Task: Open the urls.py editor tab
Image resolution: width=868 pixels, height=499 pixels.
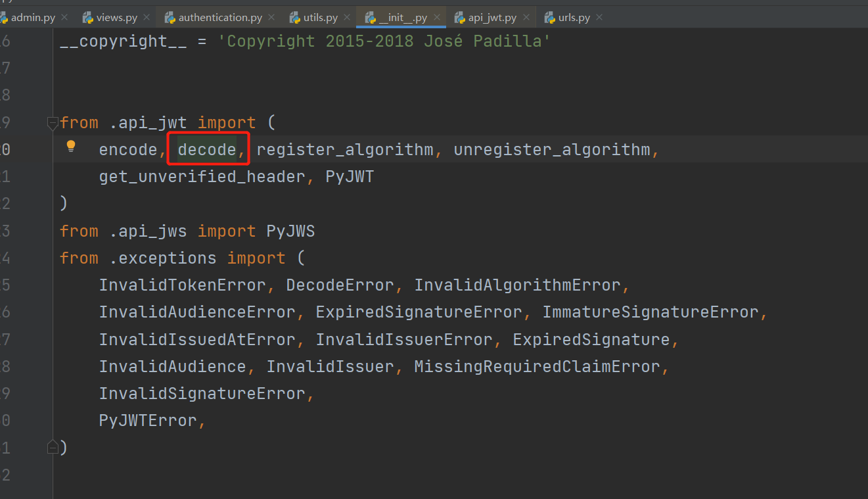Action: coord(574,18)
